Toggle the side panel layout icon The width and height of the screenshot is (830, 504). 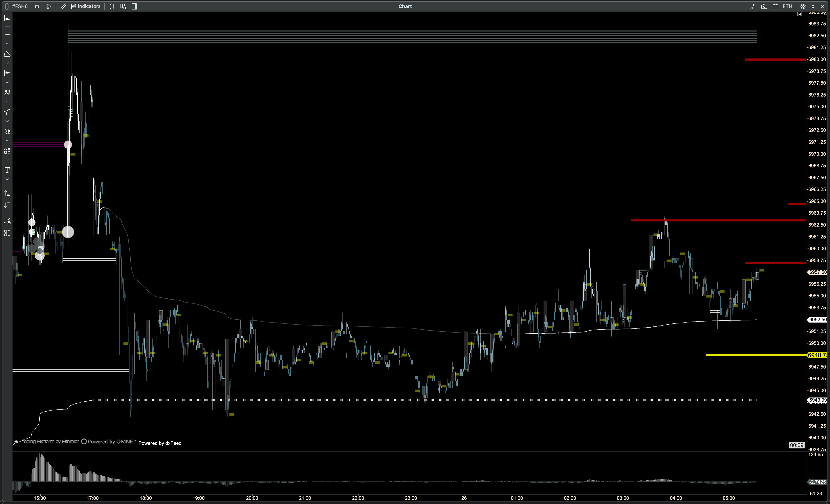(134, 6)
